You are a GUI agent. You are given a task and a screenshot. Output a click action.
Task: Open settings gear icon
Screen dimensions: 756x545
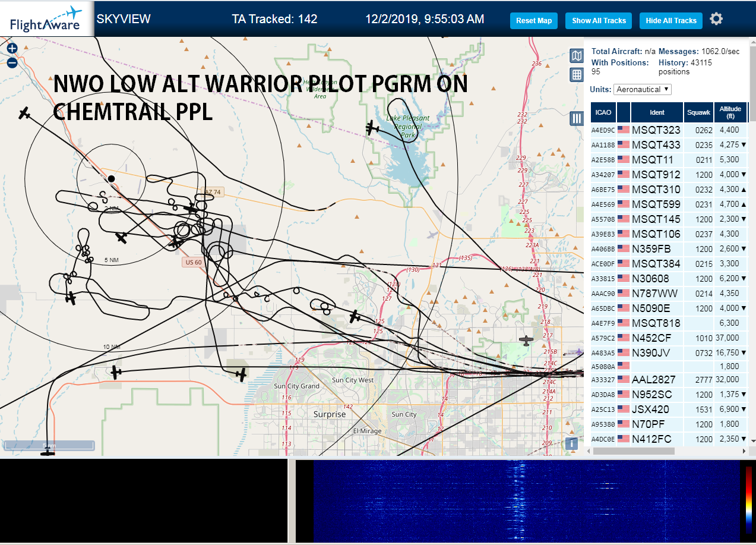point(716,19)
